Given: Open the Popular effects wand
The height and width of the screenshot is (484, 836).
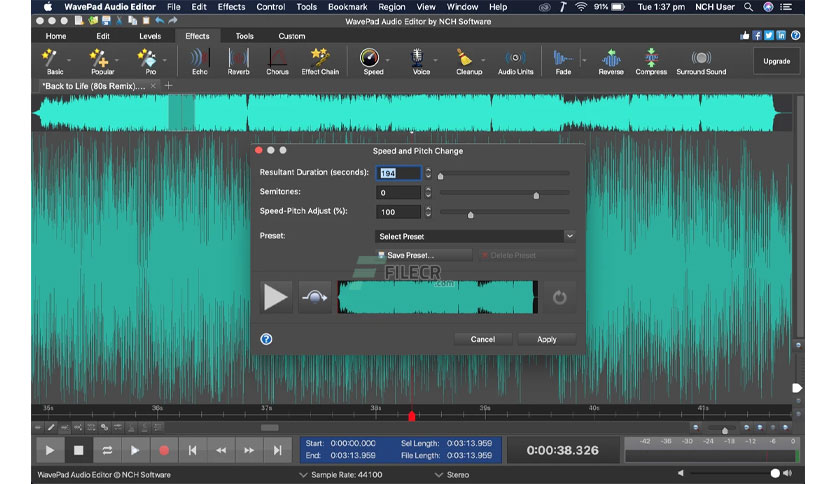Looking at the screenshot, I should (101, 61).
